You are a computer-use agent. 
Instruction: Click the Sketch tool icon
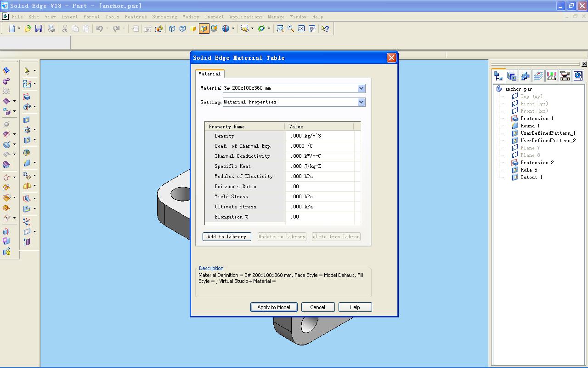click(27, 84)
